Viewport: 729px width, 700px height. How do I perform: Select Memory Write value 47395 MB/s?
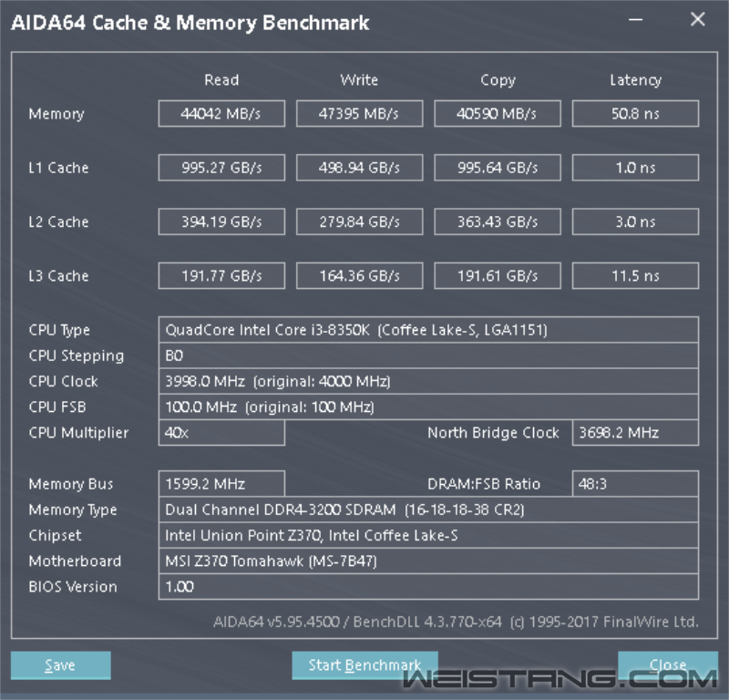pos(359,114)
